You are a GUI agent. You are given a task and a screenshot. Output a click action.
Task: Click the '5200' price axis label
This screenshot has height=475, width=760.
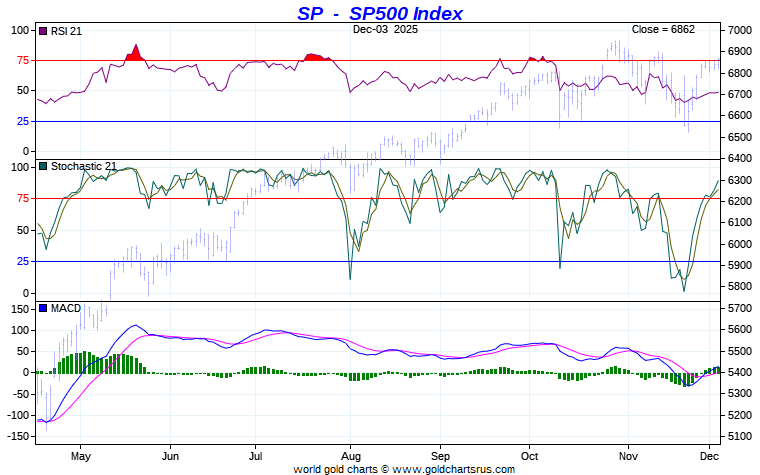click(740, 415)
